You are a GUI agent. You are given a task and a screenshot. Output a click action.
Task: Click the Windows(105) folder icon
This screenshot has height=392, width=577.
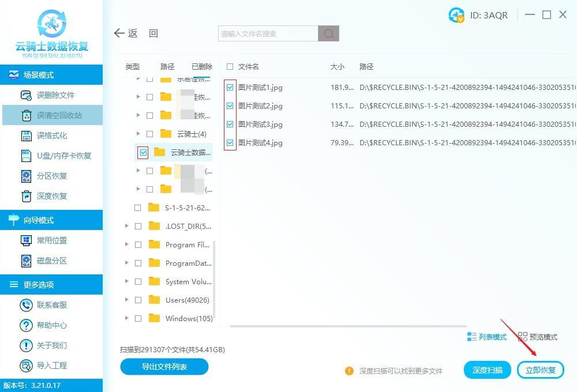(154, 318)
